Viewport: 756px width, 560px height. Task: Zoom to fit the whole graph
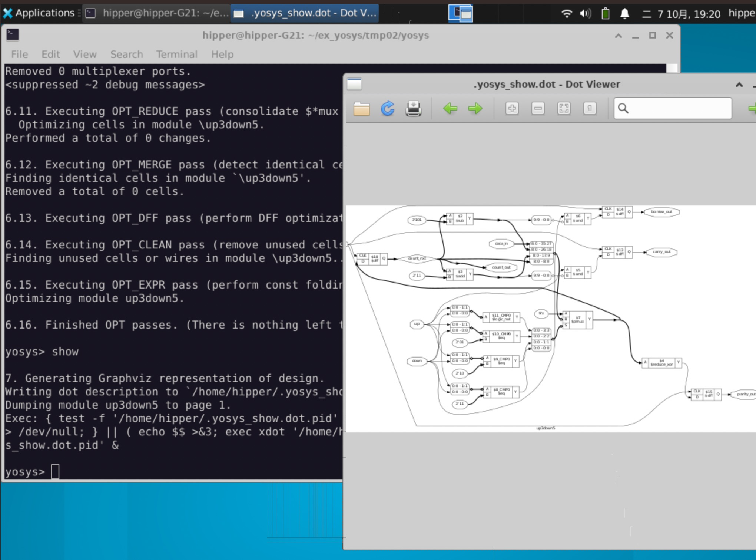pos(564,109)
